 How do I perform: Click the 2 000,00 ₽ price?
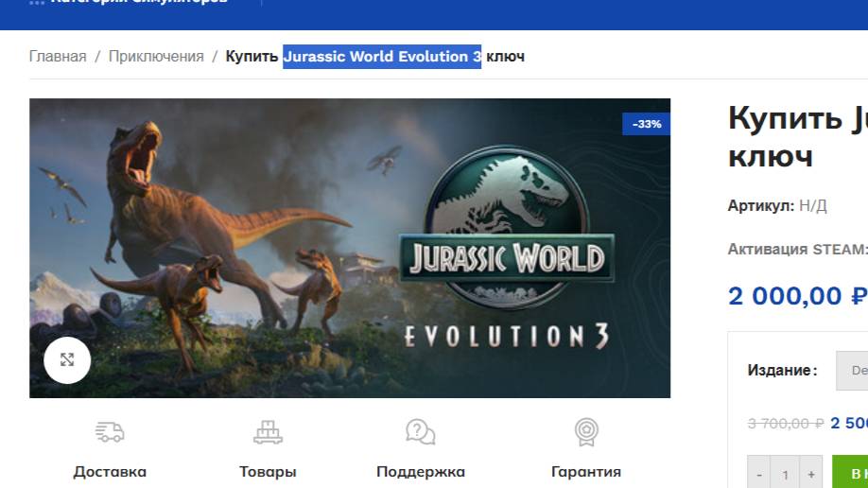(798, 296)
